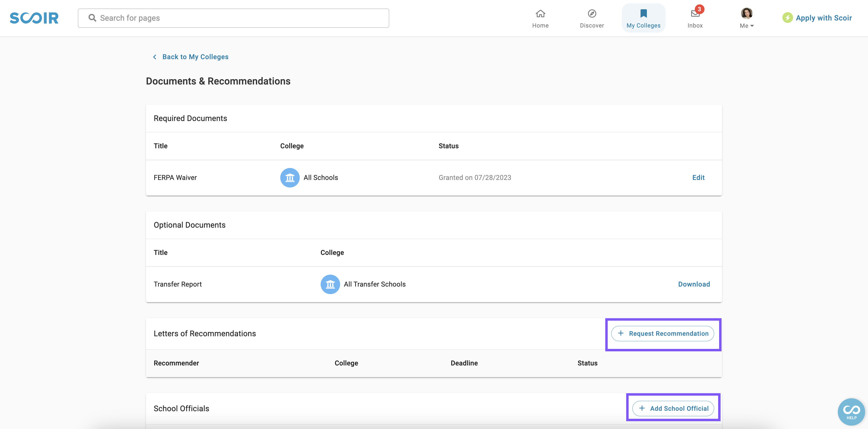The height and width of the screenshot is (429, 868).
Task: Open the Help chat bubble
Action: (851, 411)
